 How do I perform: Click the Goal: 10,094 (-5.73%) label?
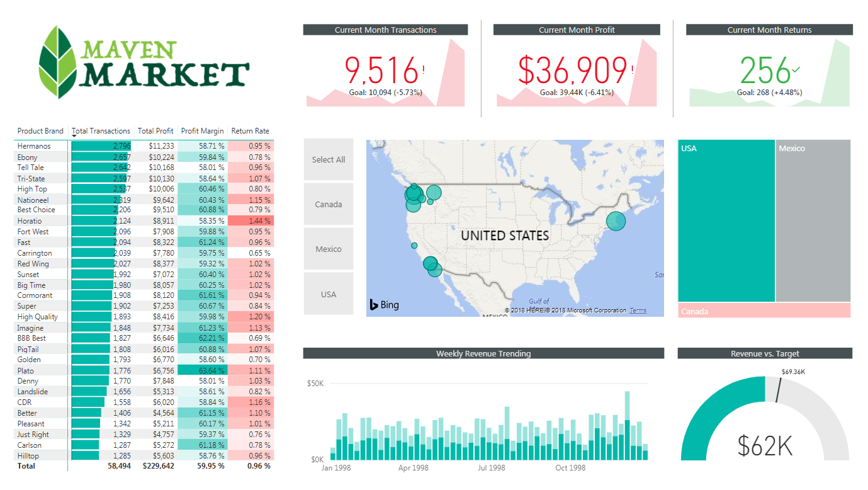385,93
